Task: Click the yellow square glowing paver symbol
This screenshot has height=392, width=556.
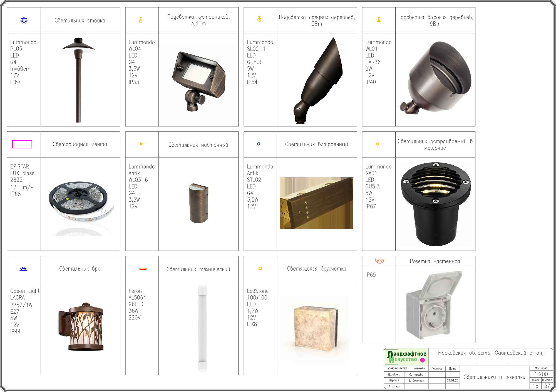Action: click(260, 268)
